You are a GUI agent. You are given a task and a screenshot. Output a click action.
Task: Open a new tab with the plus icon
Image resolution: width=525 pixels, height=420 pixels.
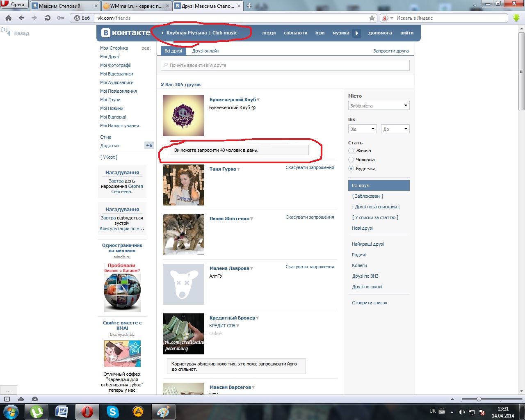249,6
